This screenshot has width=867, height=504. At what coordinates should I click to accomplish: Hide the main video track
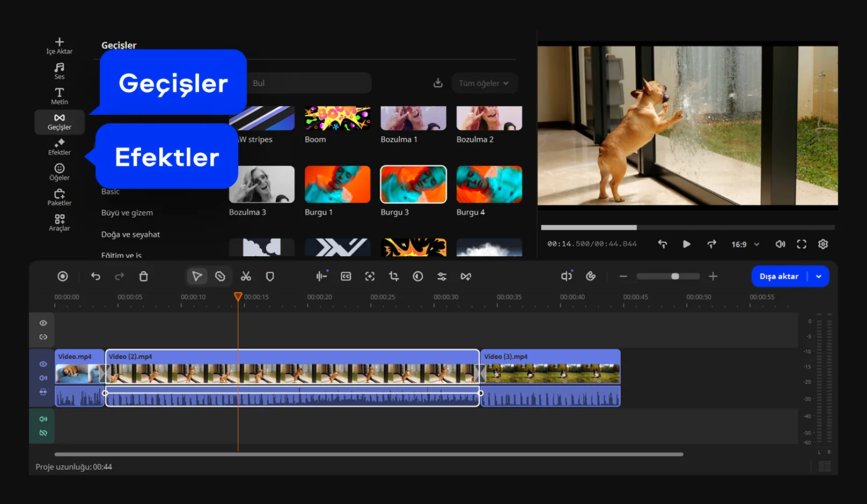pyautogui.click(x=43, y=364)
